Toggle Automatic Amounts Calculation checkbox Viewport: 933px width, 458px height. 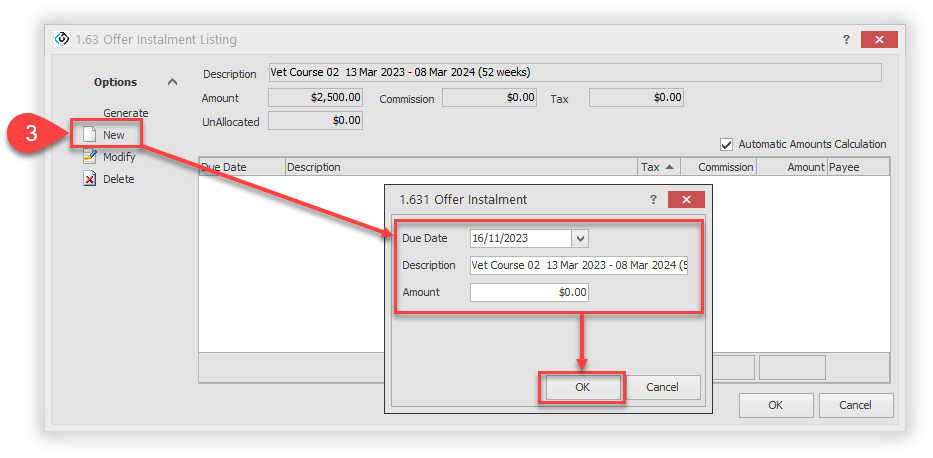tap(727, 144)
